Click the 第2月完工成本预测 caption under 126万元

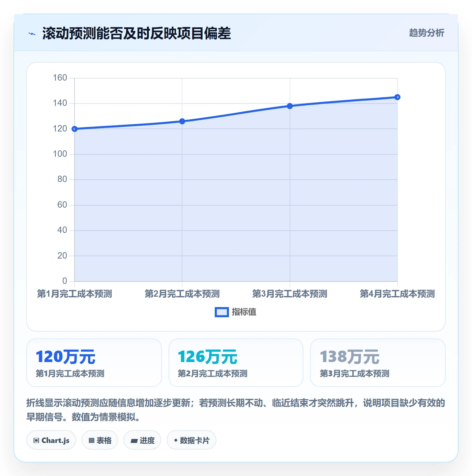213,374
